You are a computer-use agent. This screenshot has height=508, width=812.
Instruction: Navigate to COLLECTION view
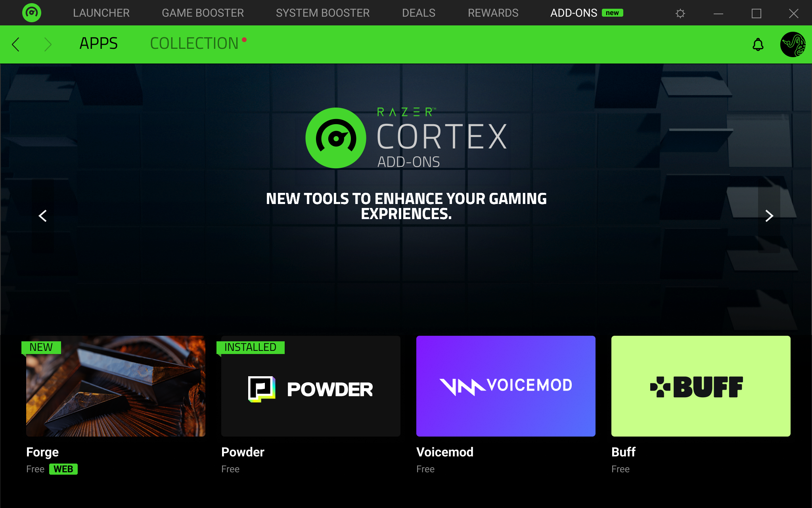pos(194,43)
